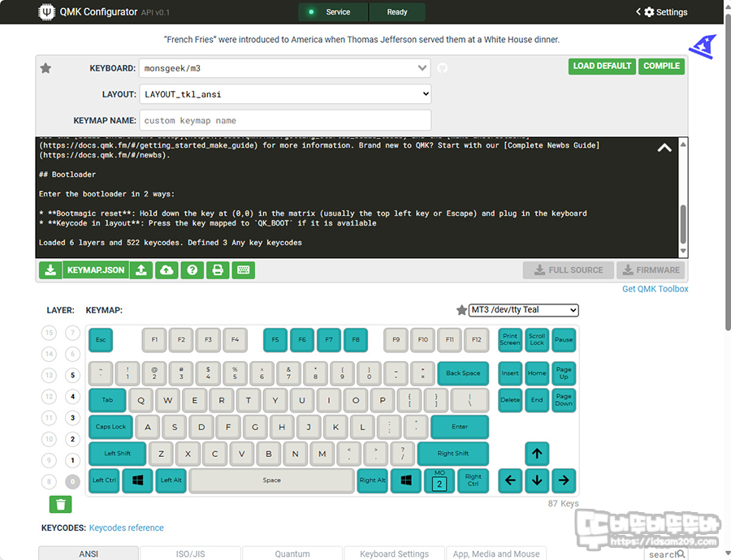Select the Enter key on the keymap
Screen dimensions: 731x560
(460, 427)
